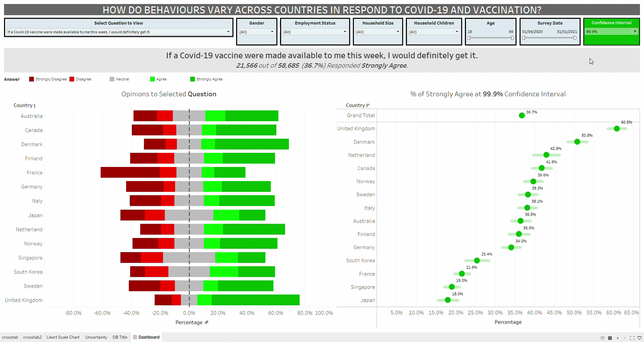The image size is (644, 342).
Task: Click the Age slider's right handle
Action: click(513, 38)
